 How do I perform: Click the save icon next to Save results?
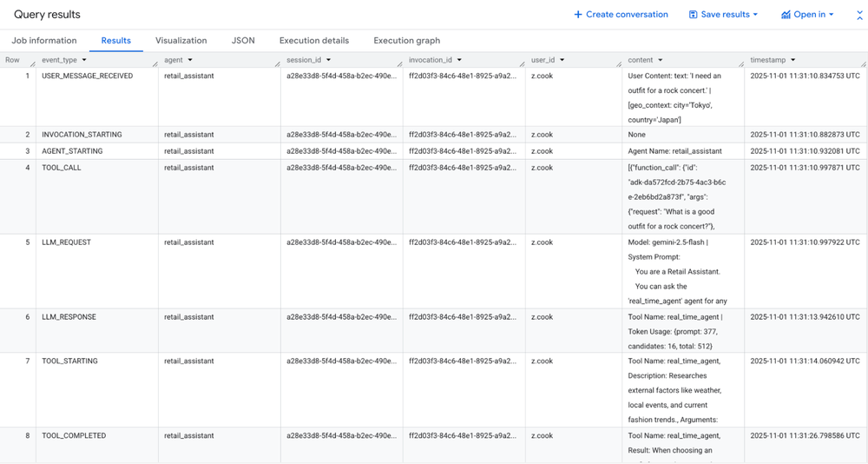coord(694,15)
